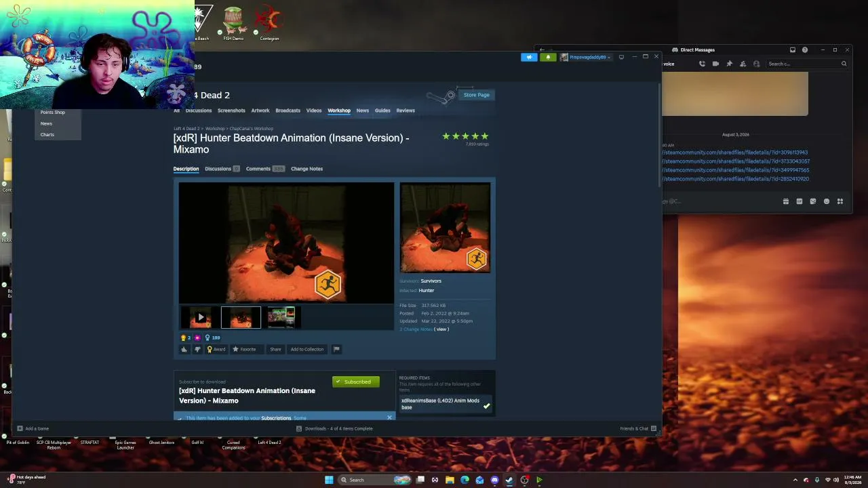This screenshot has width=868, height=488.
Task: View the change notes link
Action: point(441,329)
